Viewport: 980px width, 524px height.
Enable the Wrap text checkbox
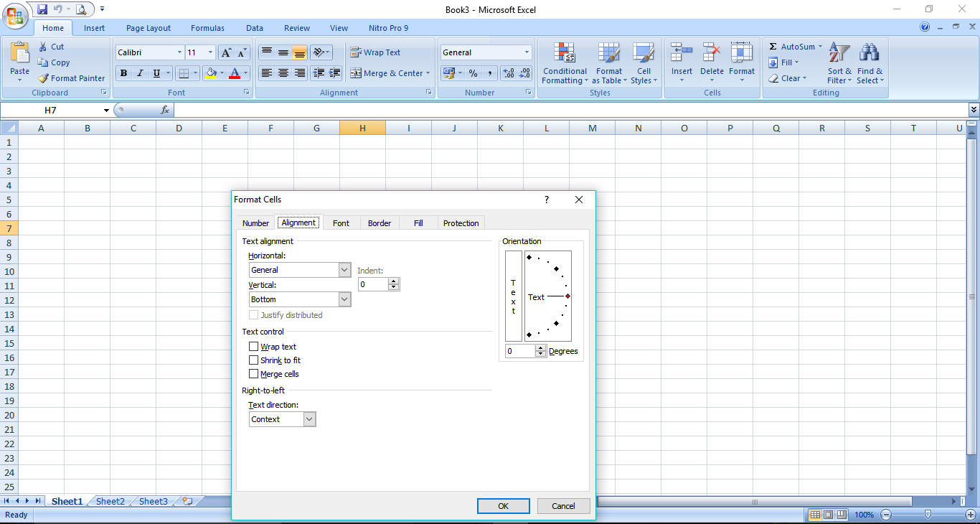click(x=253, y=346)
